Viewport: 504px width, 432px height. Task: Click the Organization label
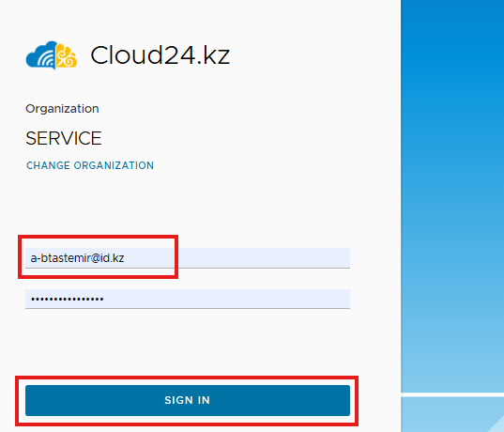point(62,109)
